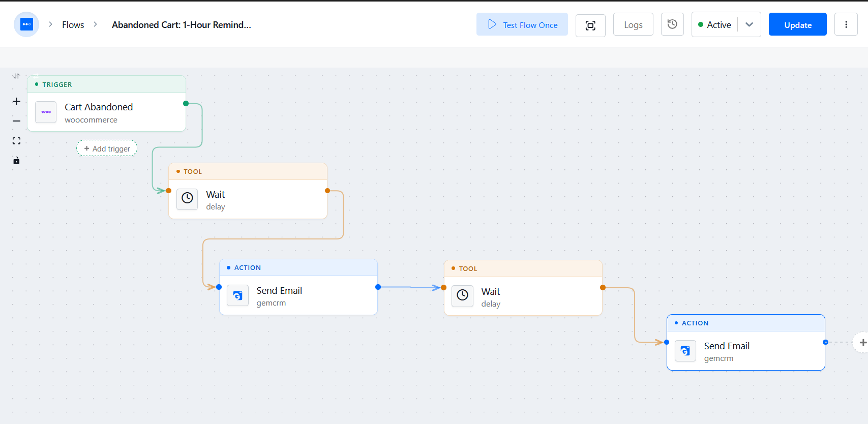The image size is (868, 424).
Task: Click the woocommerce subtitle text
Action: click(91, 120)
